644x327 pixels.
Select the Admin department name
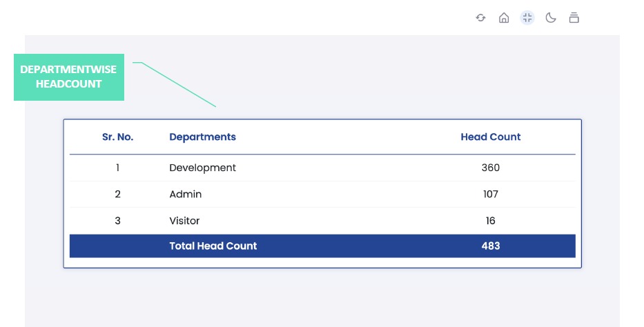186,195
